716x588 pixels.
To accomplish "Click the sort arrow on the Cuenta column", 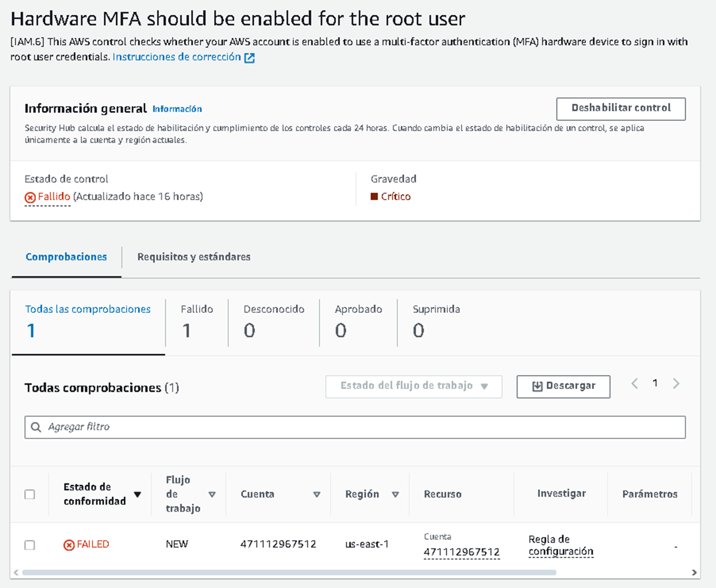I will click(316, 494).
